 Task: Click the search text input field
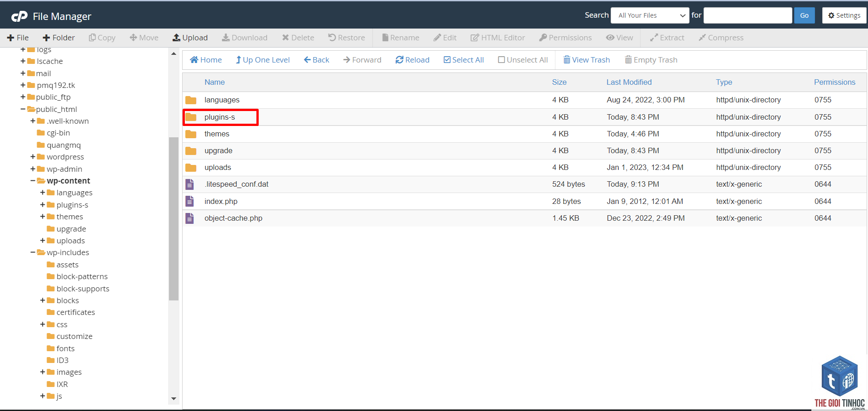point(747,15)
